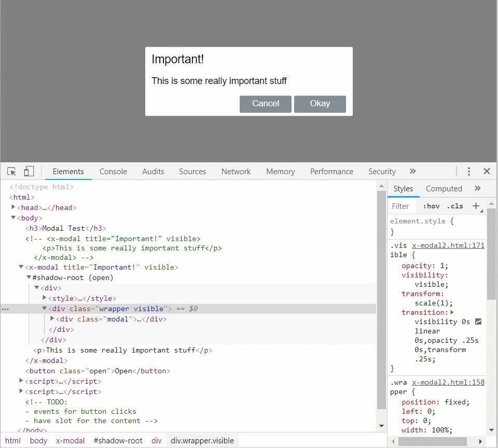Expand the div class modal node

tap(52, 319)
